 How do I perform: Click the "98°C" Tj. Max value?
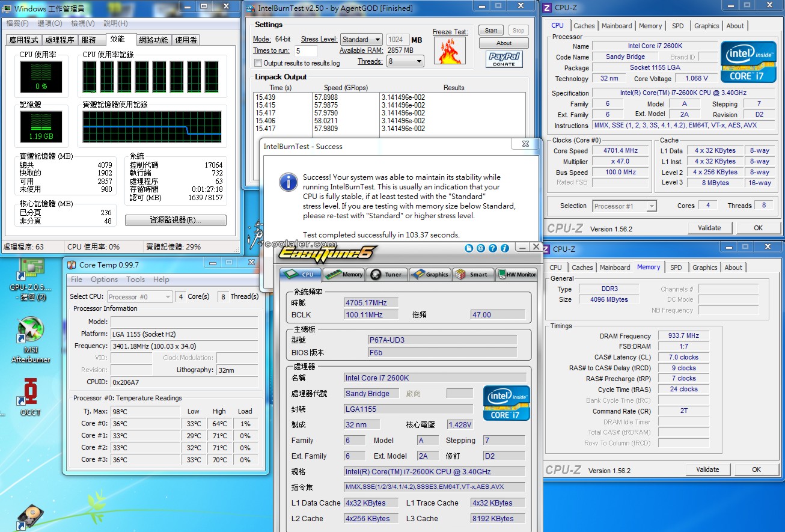point(146,411)
